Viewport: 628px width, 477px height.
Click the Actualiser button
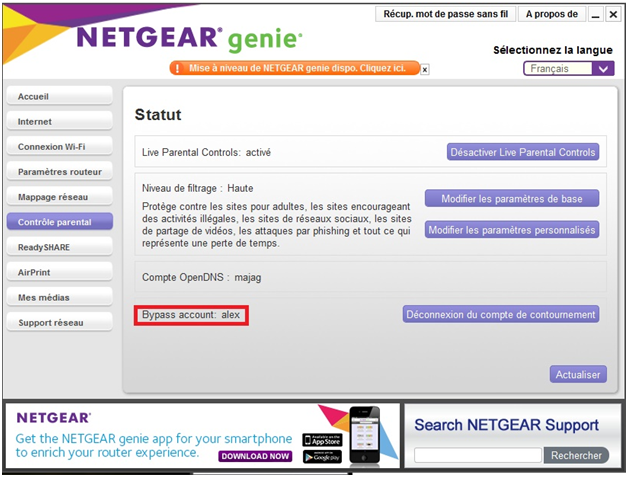point(578,374)
